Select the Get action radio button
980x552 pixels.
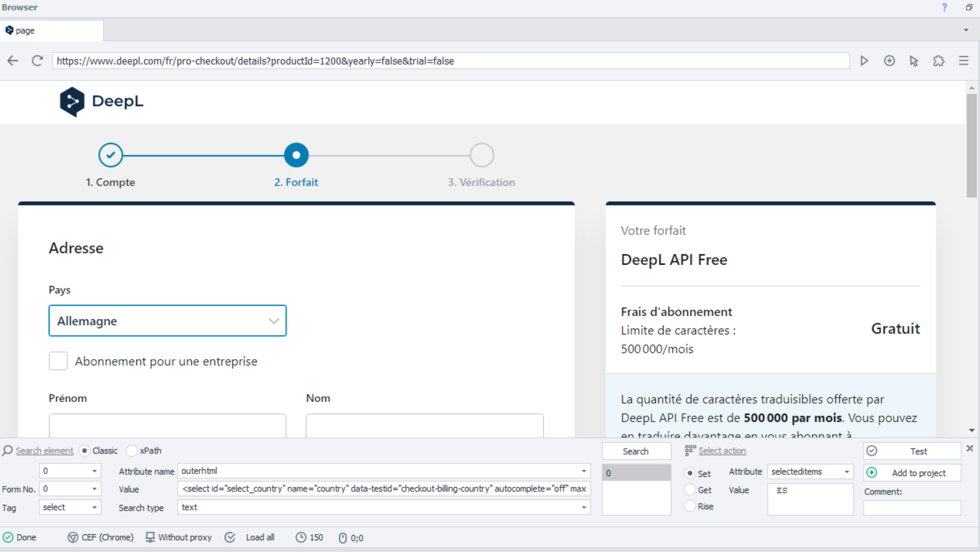point(690,490)
